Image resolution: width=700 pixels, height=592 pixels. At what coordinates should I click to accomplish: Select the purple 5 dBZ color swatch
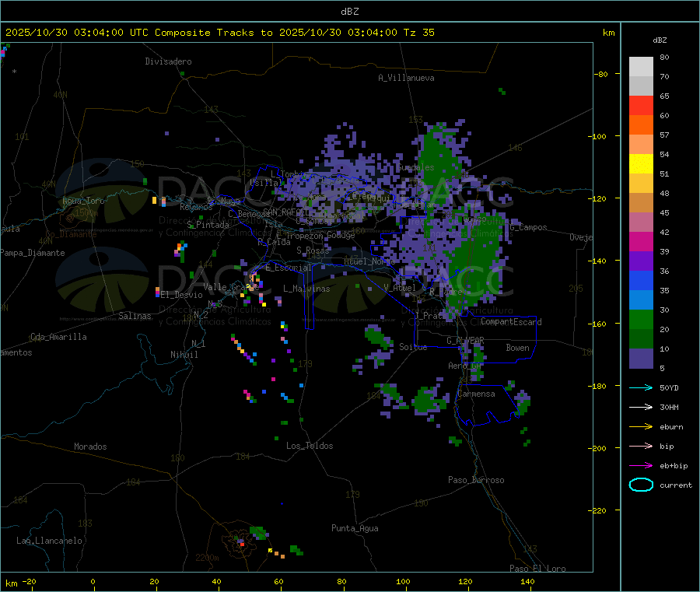pyautogui.click(x=641, y=358)
